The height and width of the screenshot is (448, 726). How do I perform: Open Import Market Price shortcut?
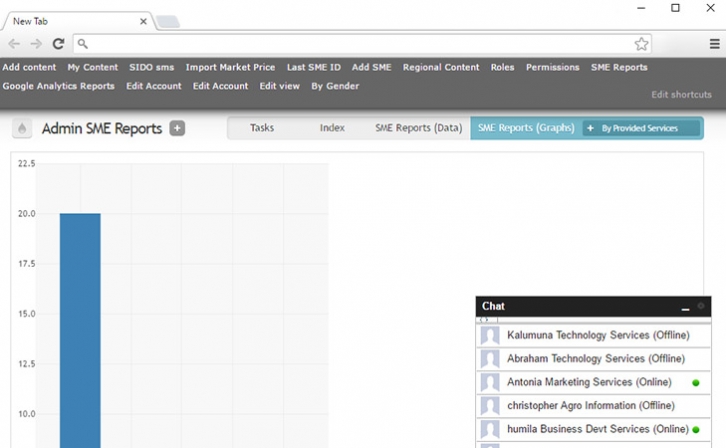tap(230, 67)
